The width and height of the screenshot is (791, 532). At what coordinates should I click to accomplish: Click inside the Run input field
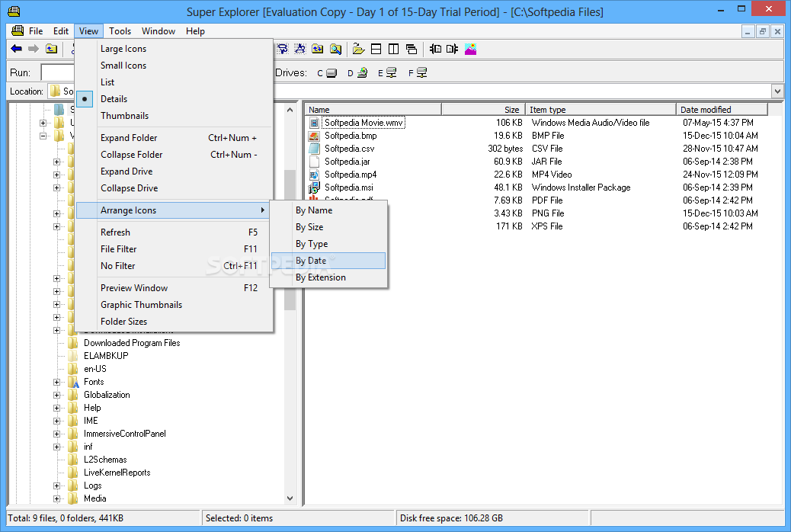click(57, 72)
